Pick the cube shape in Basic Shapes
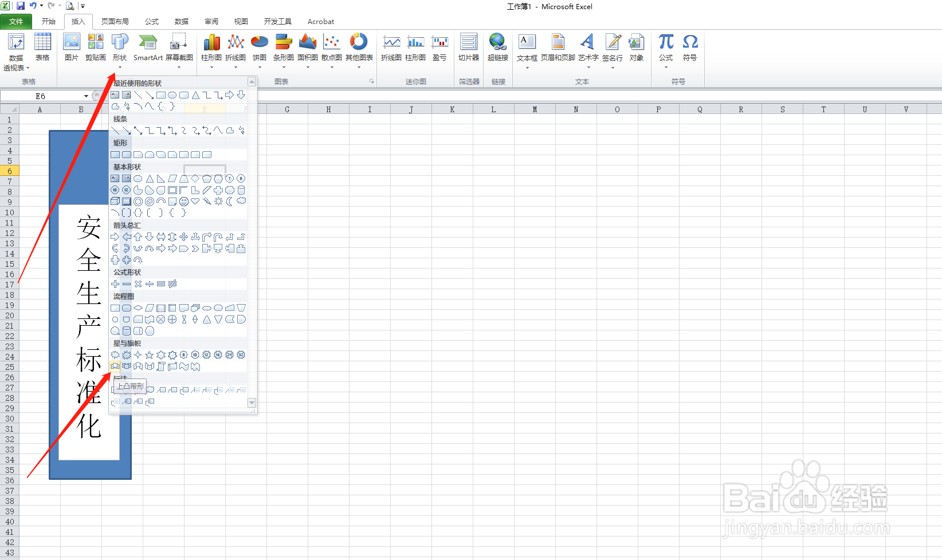 coord(115,202)
